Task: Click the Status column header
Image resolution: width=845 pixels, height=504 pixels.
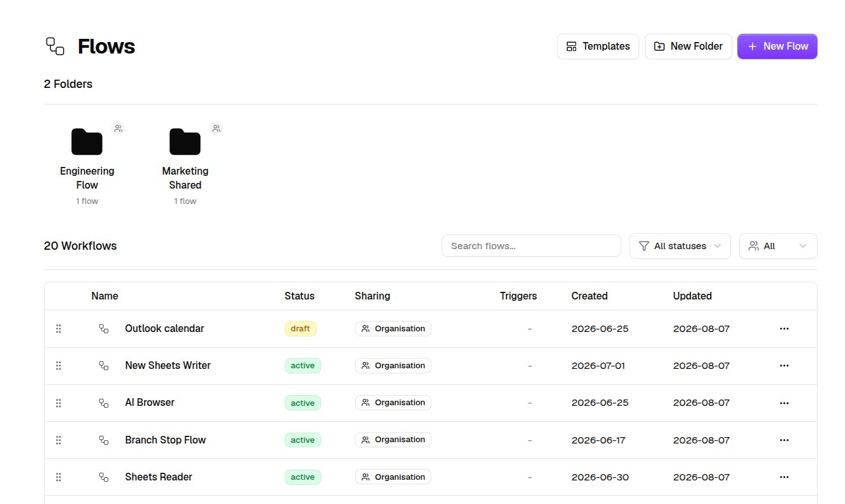Action: tap(300, 296)
